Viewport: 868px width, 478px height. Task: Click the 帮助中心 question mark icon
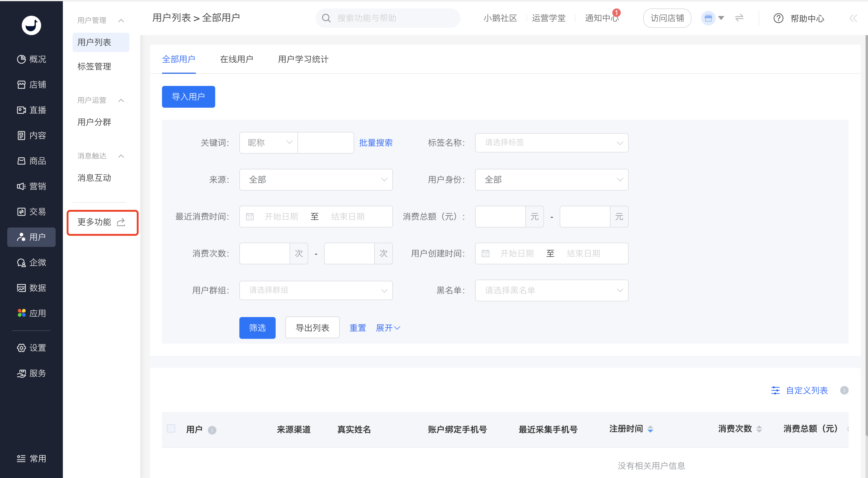pos(778,18)
